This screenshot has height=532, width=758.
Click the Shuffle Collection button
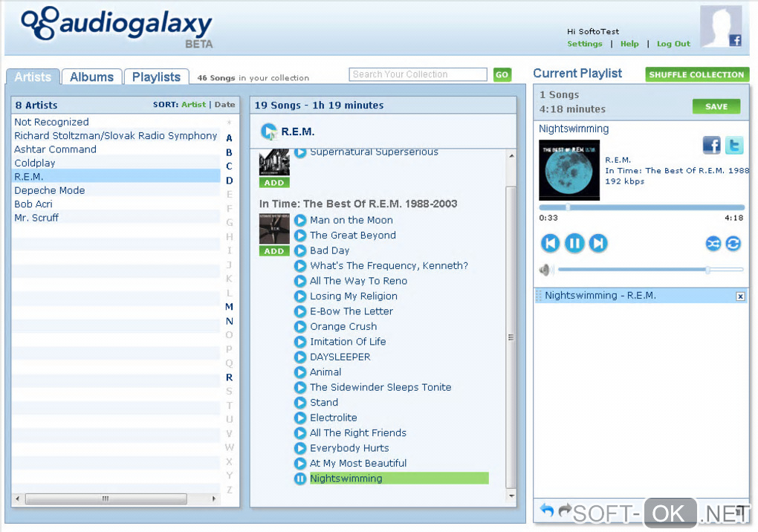pyautogui.click(x=696, y=74)
